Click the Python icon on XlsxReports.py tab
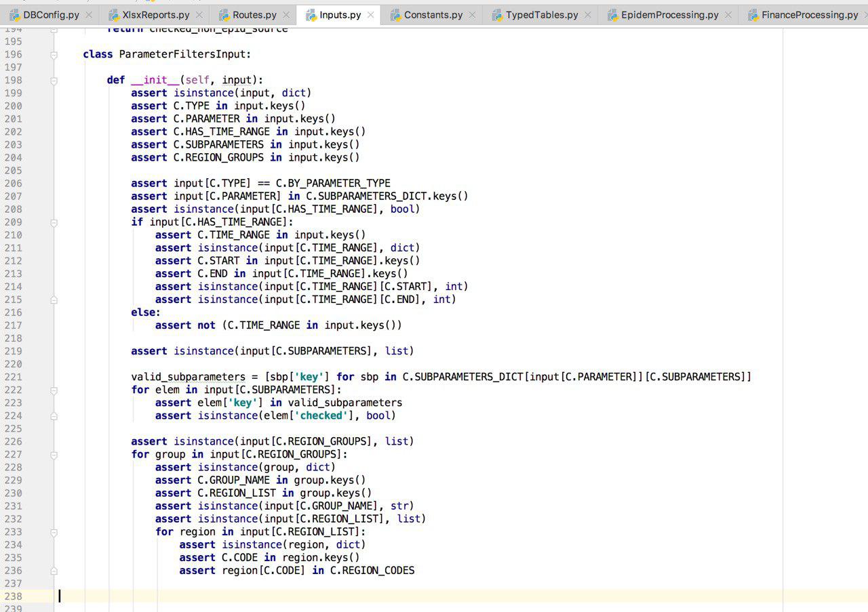 pyautogui.click(x=114, y=14)
